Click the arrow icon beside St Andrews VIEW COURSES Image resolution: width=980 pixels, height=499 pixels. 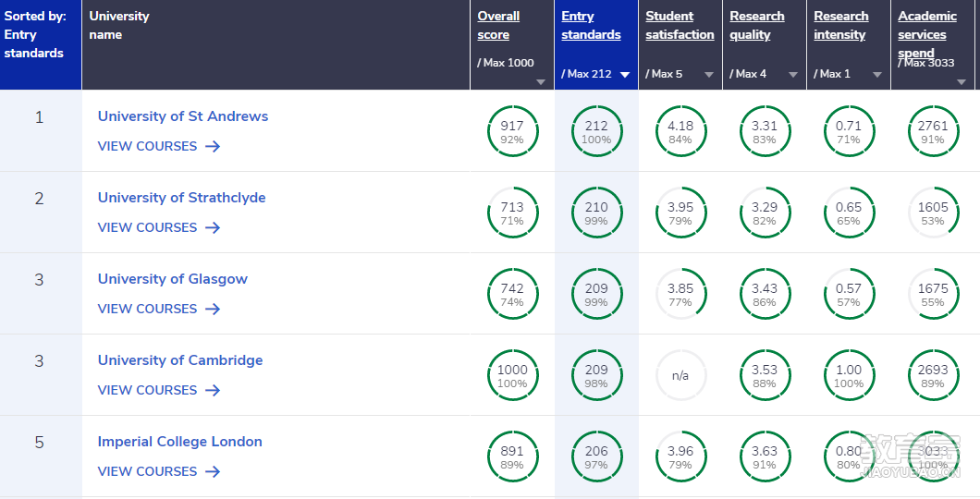tap(213, 146)
